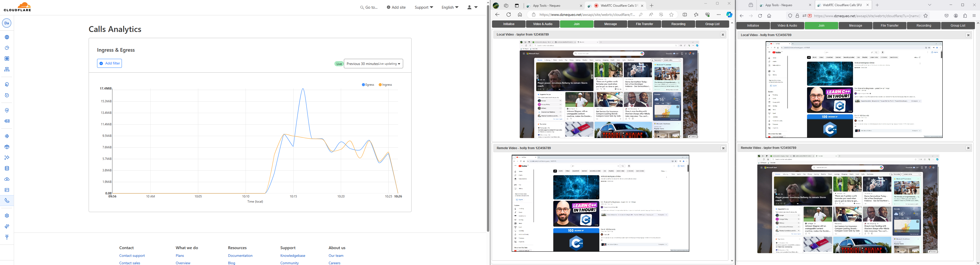980x265 pixels.
Task: Open the Favorites list icon in Edge toolbar
Action: tap(696, 15)
